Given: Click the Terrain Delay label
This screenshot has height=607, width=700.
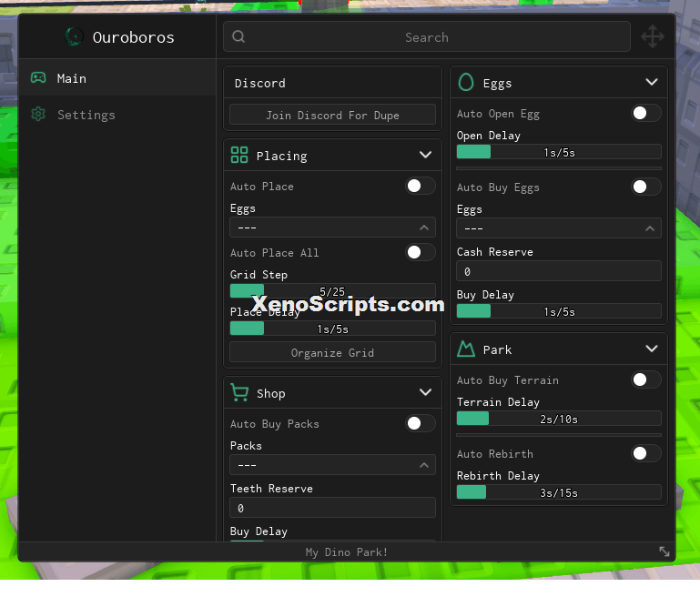Looking at the screenshot, I should pos(498,402).
